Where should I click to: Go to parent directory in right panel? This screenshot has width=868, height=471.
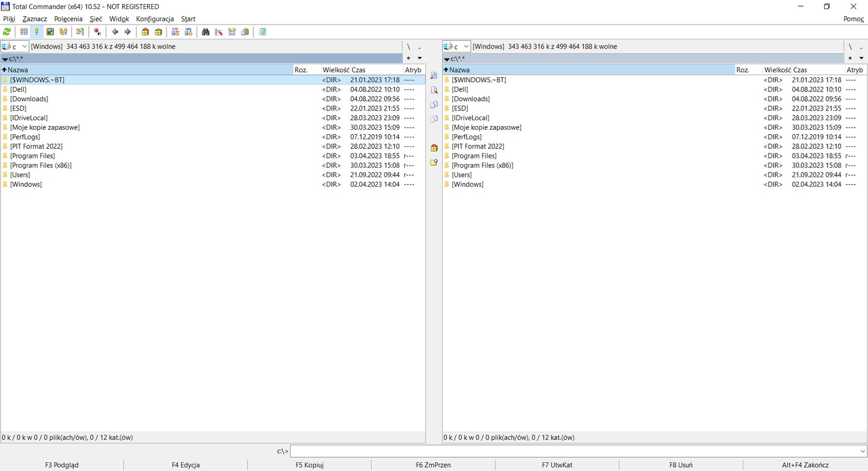click(861, 46)
